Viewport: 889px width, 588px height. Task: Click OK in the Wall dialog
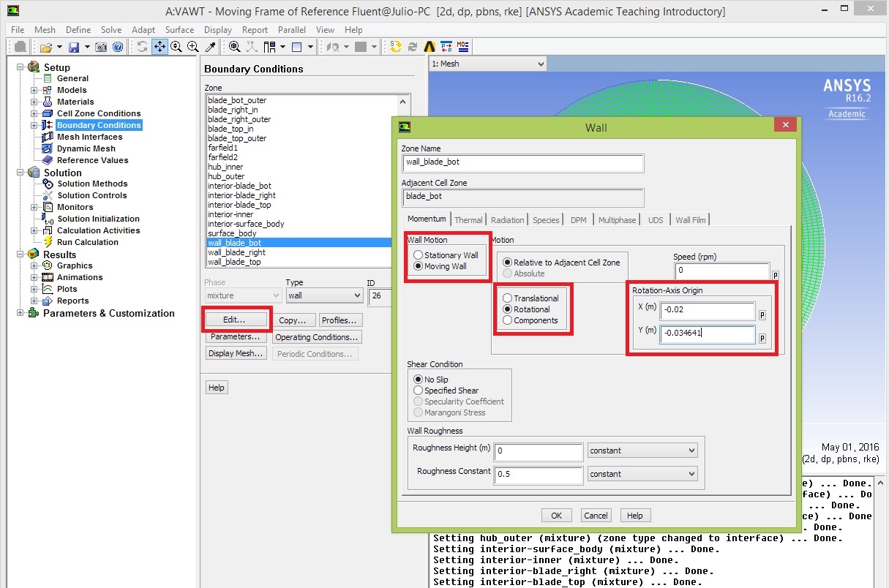pos(556,516)
